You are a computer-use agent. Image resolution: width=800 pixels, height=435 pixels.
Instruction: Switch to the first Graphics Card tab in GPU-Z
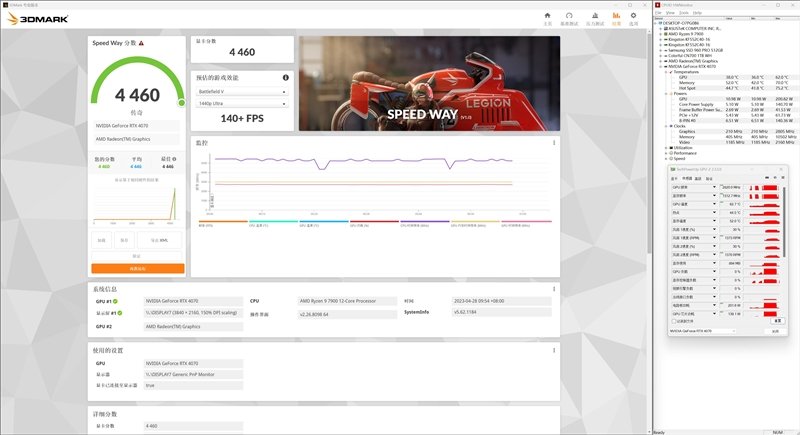coord(674,178)
